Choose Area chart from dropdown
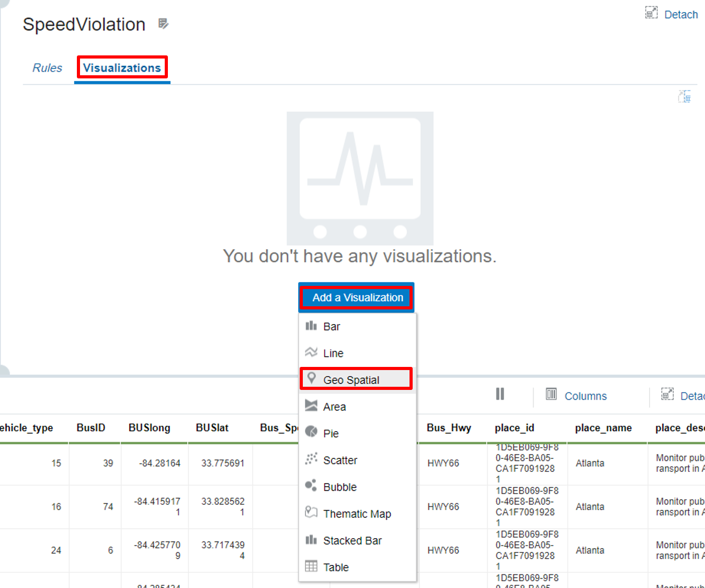Image resolution: width=705 pixels, height=588 pixels. pyautogui.click(x=334, y=407)
